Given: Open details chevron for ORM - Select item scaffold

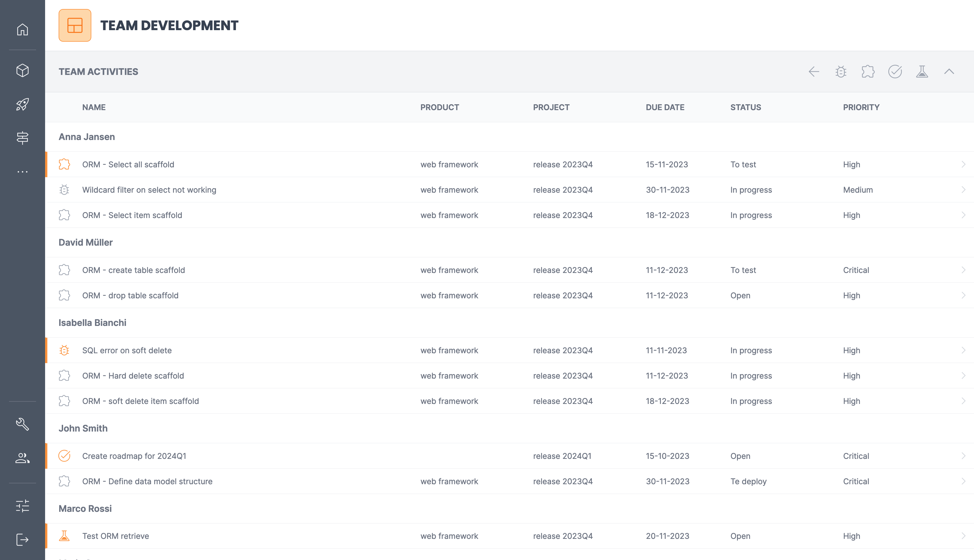Looking at the screenshot, I should (x=963, y=215).
